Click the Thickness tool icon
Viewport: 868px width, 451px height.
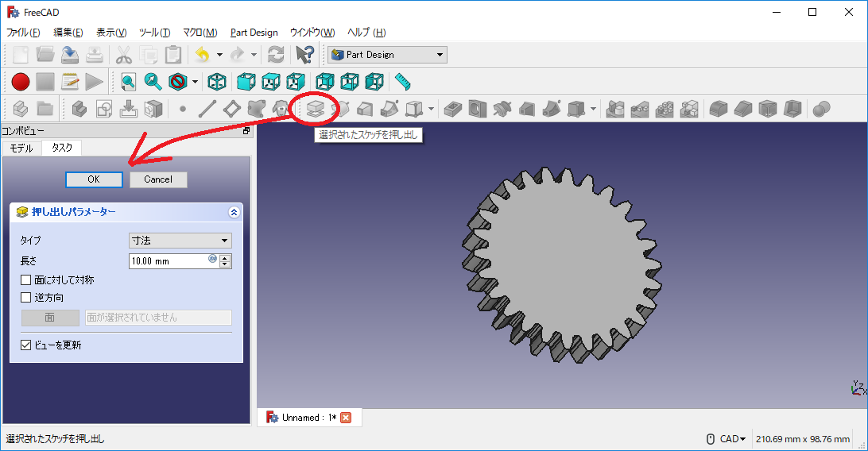[792, 109]
